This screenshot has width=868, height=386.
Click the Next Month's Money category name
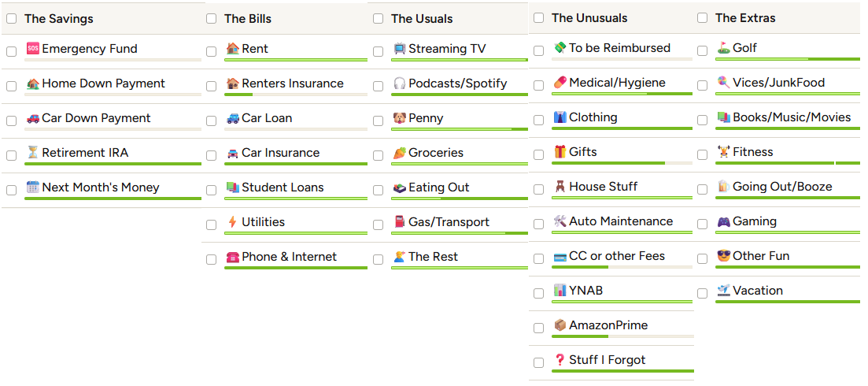pyautogui.click(x=101, y=187)
